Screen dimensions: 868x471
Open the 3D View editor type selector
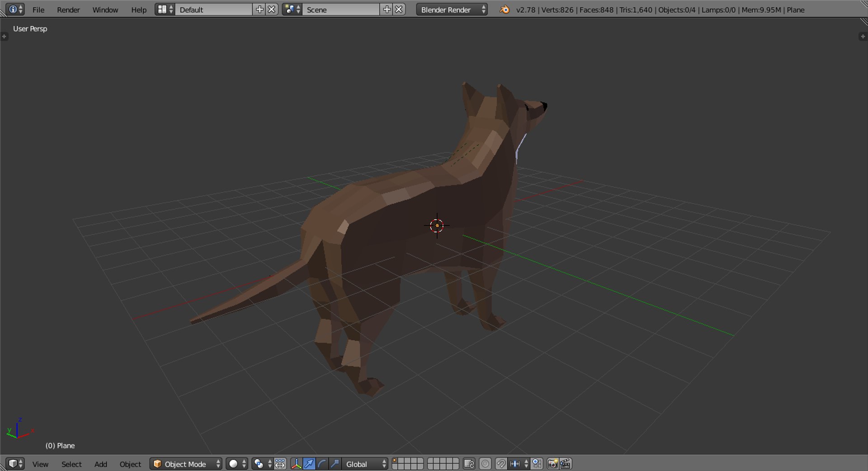(x=15, y=464)
